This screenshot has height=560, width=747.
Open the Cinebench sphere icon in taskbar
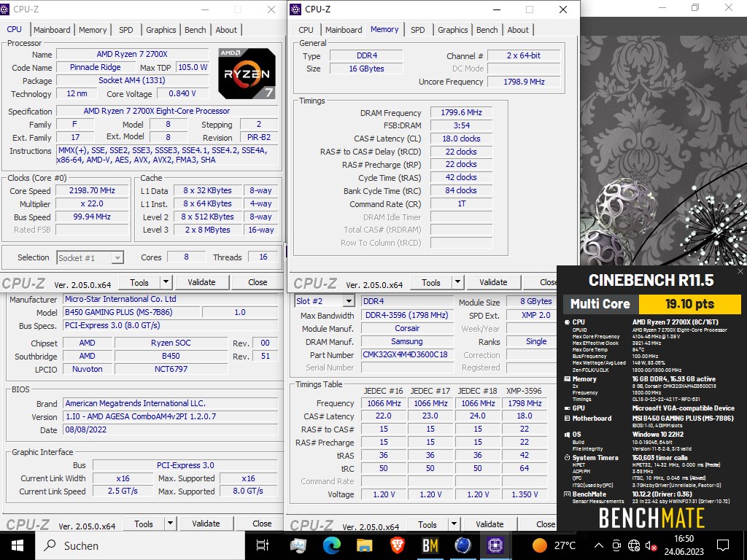(462, 545)
